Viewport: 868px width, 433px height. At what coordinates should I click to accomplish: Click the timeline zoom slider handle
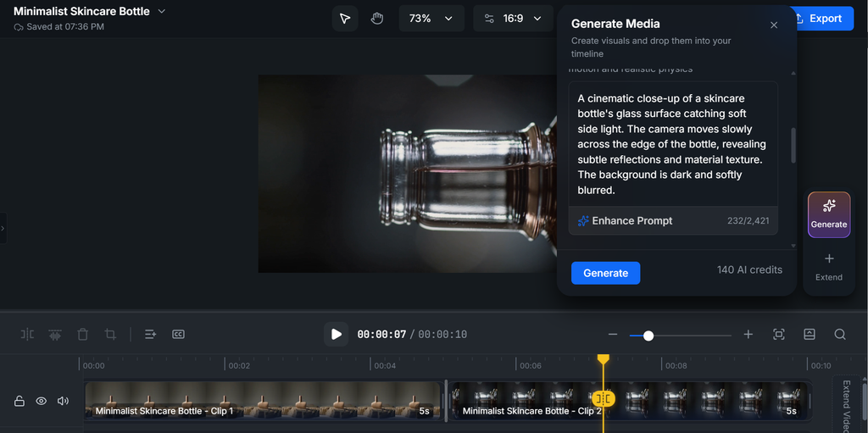coord(648,336)
